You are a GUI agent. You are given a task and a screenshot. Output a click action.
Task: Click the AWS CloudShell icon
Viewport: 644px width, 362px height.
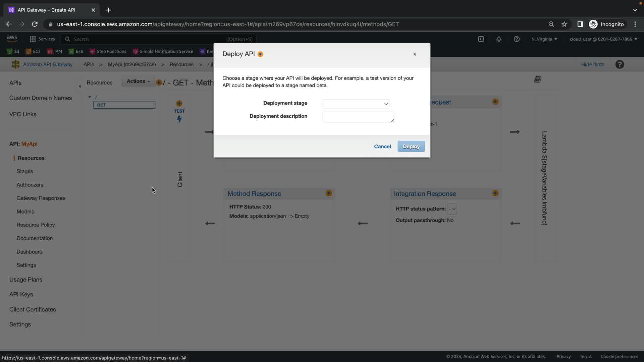tap(481, 39)
